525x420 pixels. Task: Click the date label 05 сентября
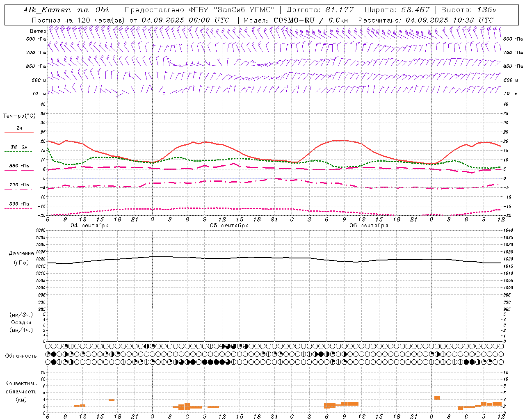click(229, 226)
